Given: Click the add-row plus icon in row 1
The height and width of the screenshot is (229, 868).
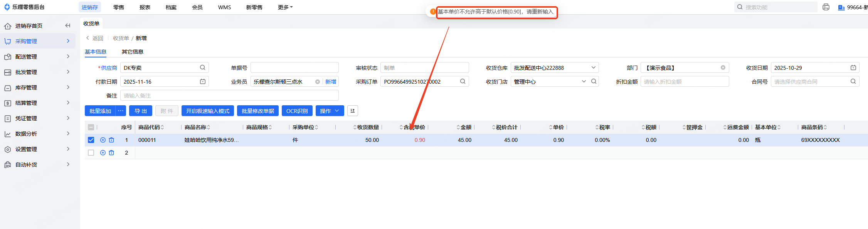Looking at the screenshot, I should coord(103,140).
